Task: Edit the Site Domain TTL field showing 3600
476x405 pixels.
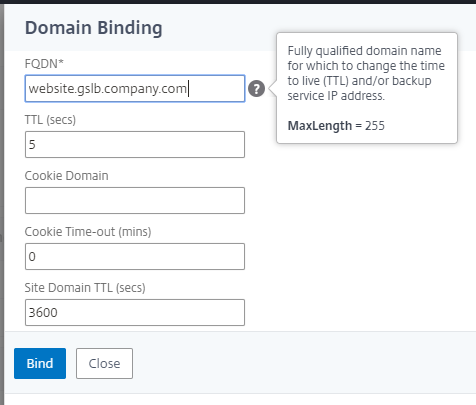Action: [x=135, y=313]
